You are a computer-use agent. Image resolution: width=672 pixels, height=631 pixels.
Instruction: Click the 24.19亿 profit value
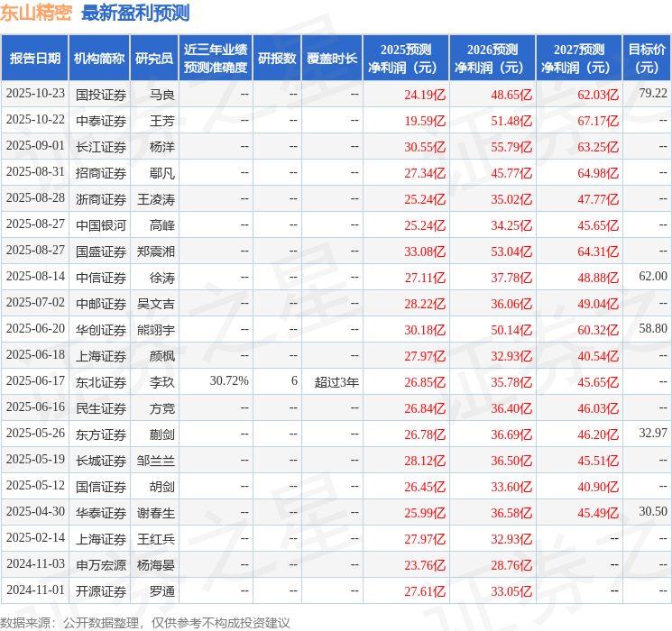point(425,95)
